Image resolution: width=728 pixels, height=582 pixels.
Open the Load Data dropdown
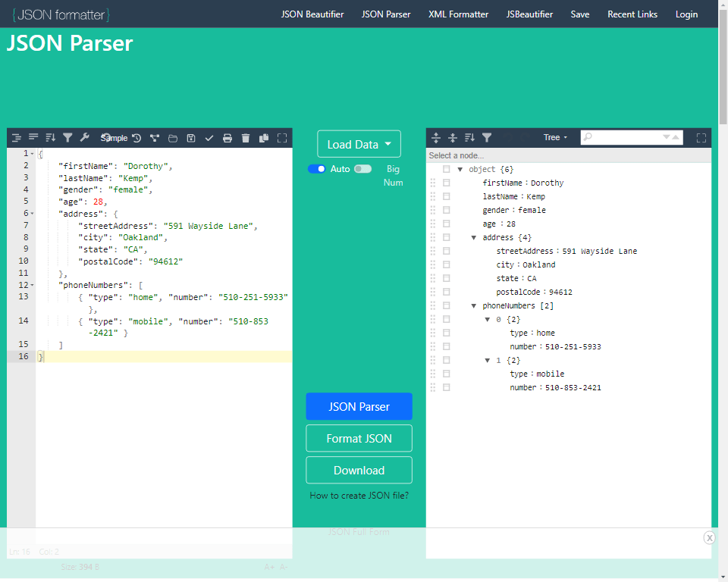point(359,144)
